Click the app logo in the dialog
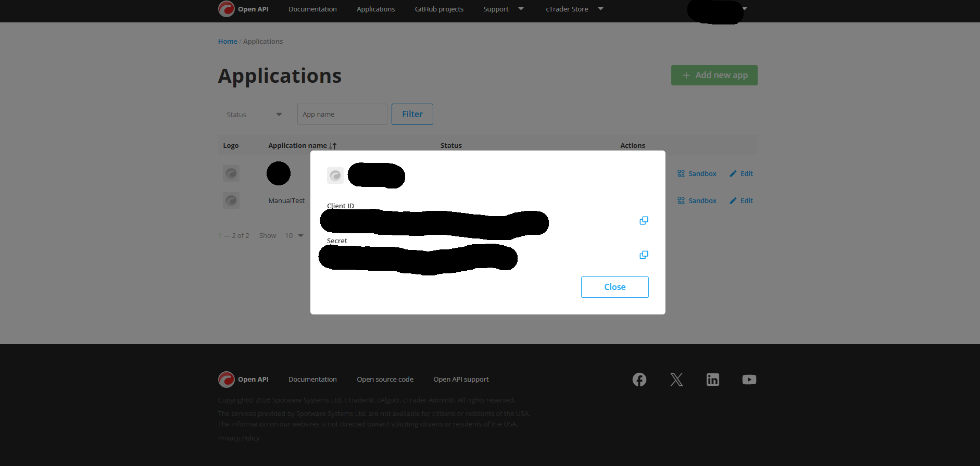Screen dimensions: 980x466 pos(335,175)
